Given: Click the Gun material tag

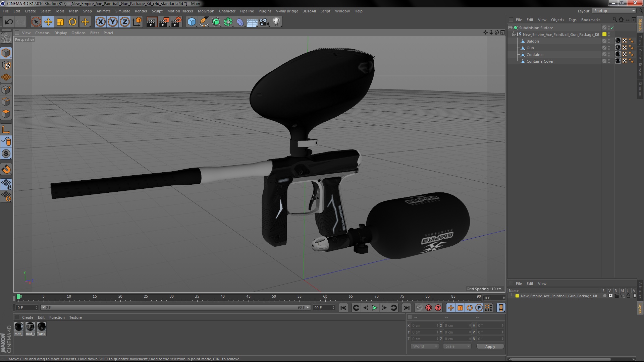Looking at the screenshot, I should [x=618, y=48].
